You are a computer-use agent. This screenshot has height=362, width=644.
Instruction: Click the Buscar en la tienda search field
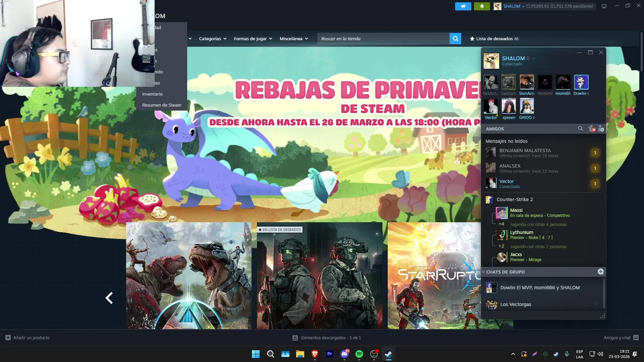coord(384,39)
